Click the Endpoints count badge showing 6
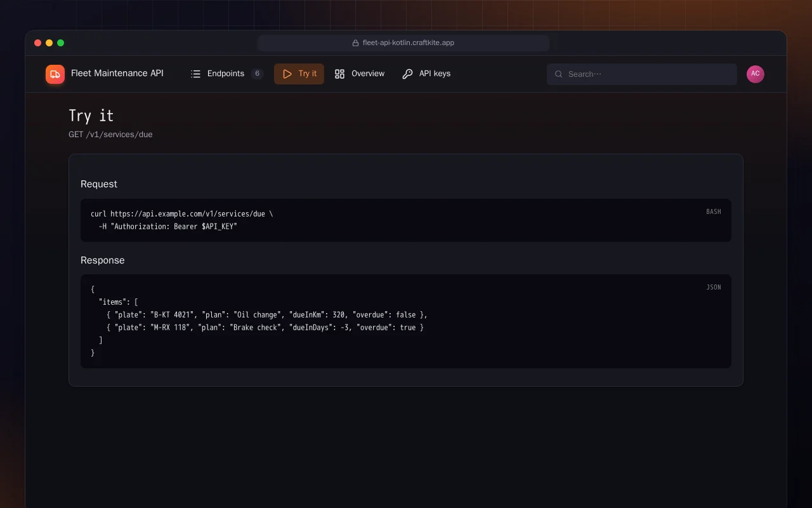Image resolution: width=812 pixels, height=508 pixels. (257, 74)
